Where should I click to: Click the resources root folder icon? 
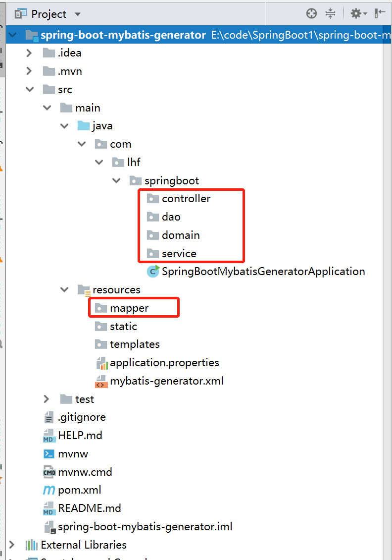point(84,290)
